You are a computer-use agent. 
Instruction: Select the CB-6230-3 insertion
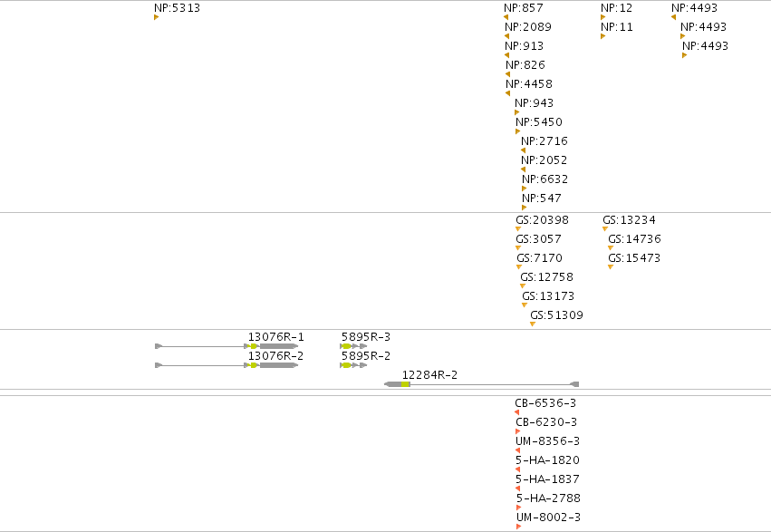point(546,422)
